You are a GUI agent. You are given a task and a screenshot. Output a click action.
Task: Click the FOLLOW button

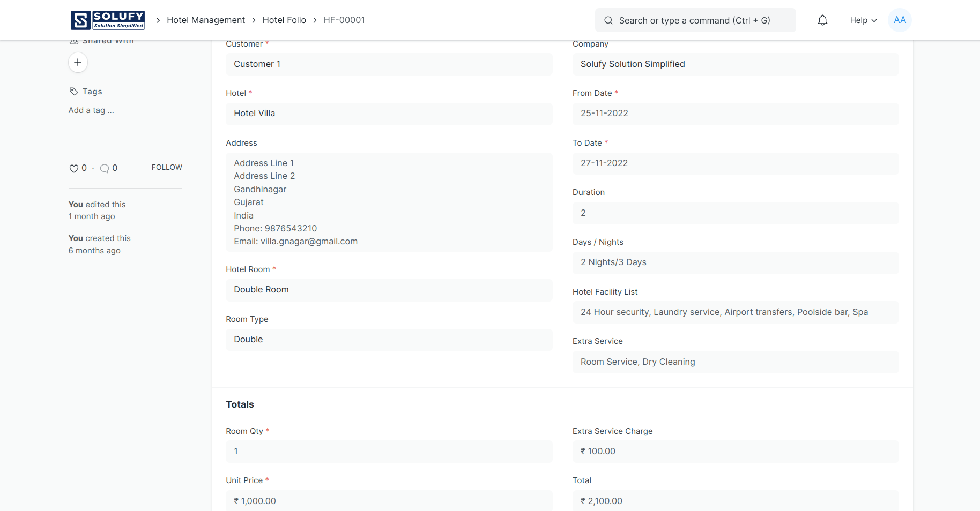[167, 167]
